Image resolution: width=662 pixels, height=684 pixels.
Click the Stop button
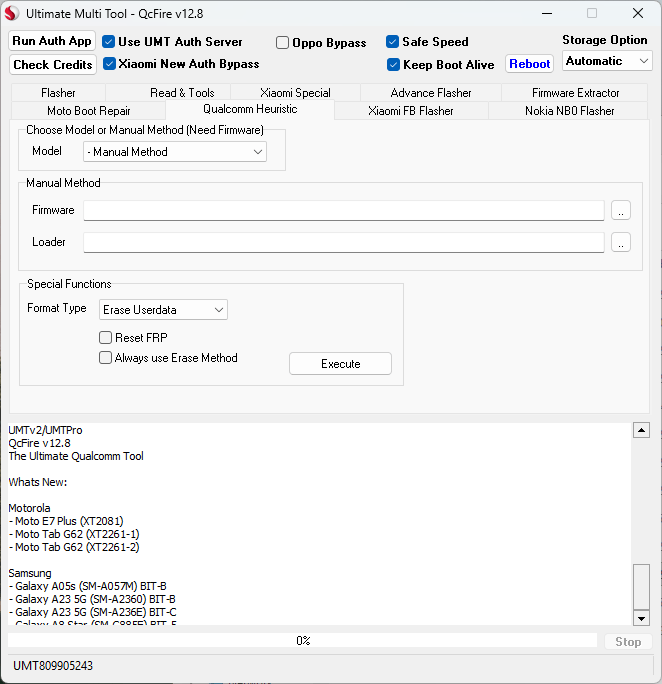(x=628, y=642)
